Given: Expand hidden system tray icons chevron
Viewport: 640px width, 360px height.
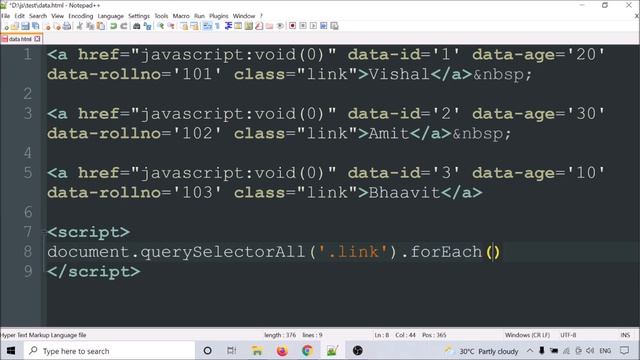Looking at the screenshot, I should pyautogui.click(x=530, y=351).
